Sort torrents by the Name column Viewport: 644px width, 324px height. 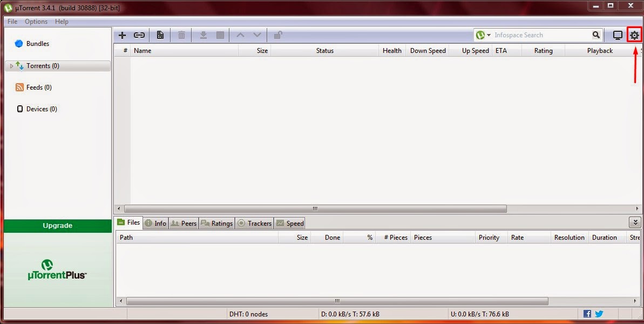[x=185, y=51]
